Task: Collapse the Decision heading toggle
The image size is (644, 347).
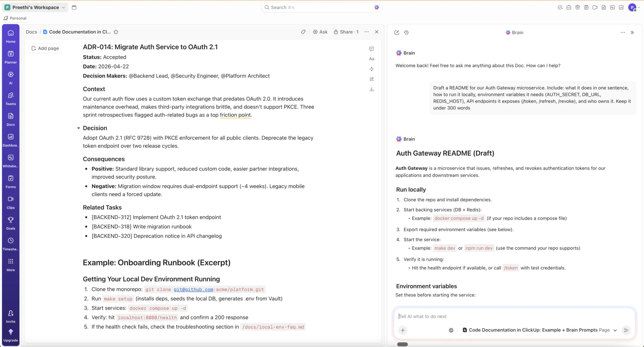Action: coord(78,128)
